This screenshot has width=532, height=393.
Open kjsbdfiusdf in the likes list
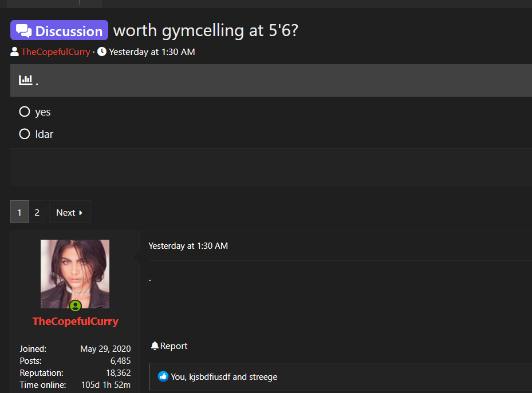(x=210, y=377)
